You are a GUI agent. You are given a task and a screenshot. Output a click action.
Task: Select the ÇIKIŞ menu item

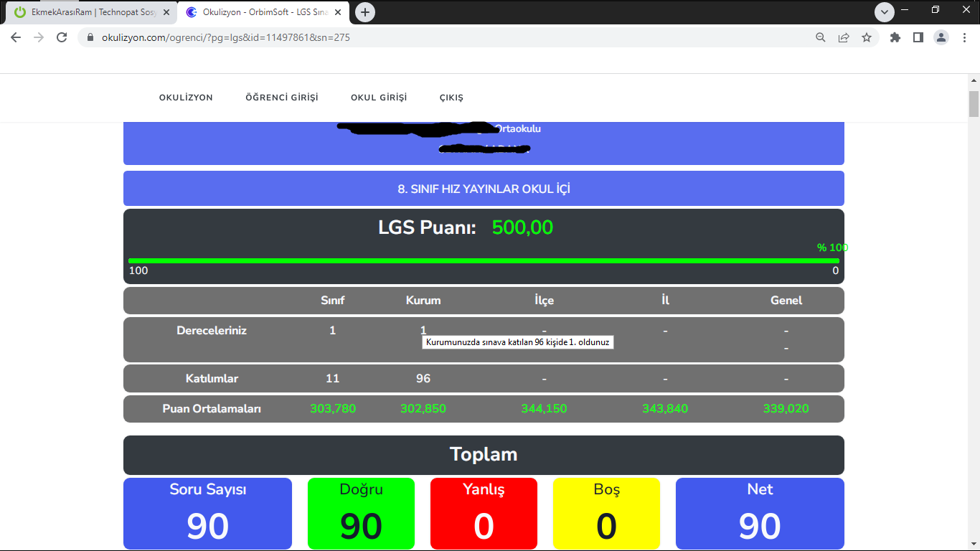point(452,98)
